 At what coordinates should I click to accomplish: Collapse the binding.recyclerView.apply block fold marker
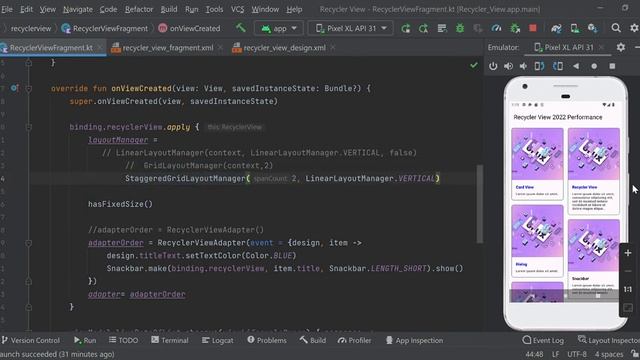[29, 127]
